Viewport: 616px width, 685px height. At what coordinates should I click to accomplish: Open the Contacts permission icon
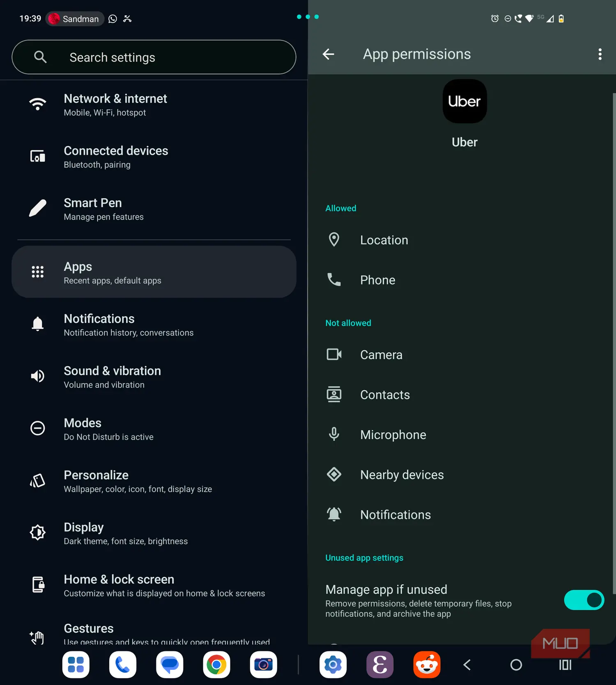pyautogui.click(x=334, y=394)
